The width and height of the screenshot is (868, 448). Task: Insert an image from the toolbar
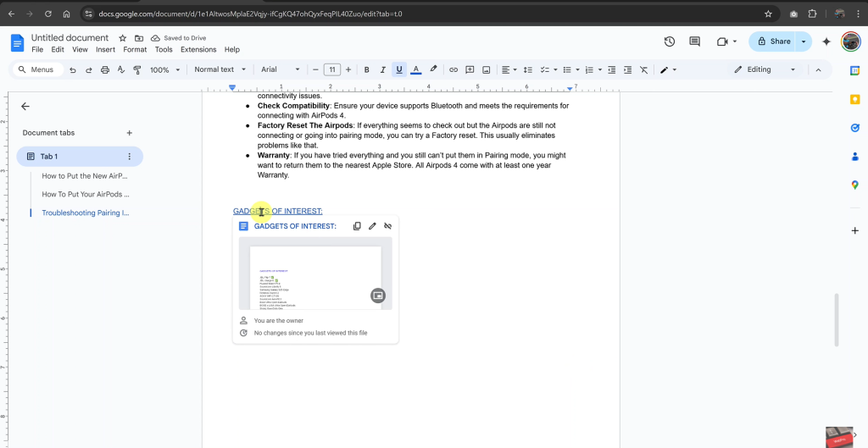(x=486, y=69)
